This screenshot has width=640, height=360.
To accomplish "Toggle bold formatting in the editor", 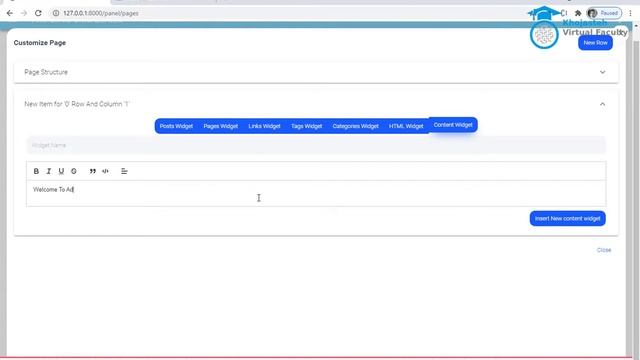I will coord(36,171).
